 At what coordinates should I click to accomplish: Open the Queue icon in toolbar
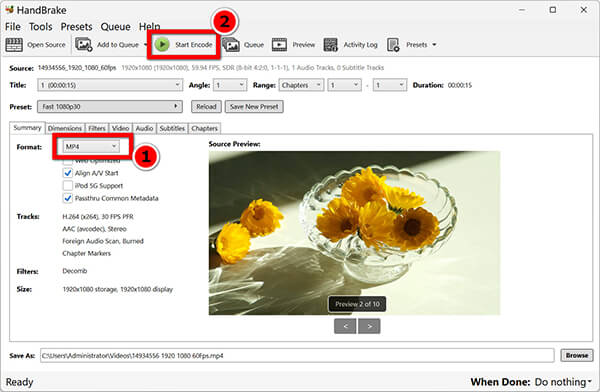pyautogui.click(x=231, y=45)
